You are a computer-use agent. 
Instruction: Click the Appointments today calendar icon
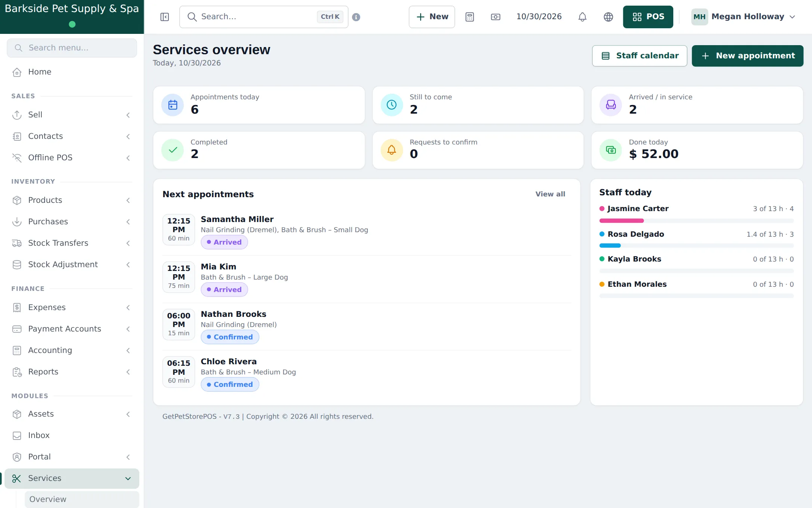point(173,105)
